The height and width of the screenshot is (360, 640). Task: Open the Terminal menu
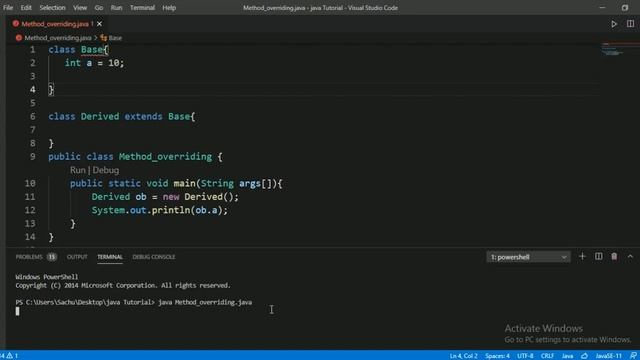click(x=142, y=8)
